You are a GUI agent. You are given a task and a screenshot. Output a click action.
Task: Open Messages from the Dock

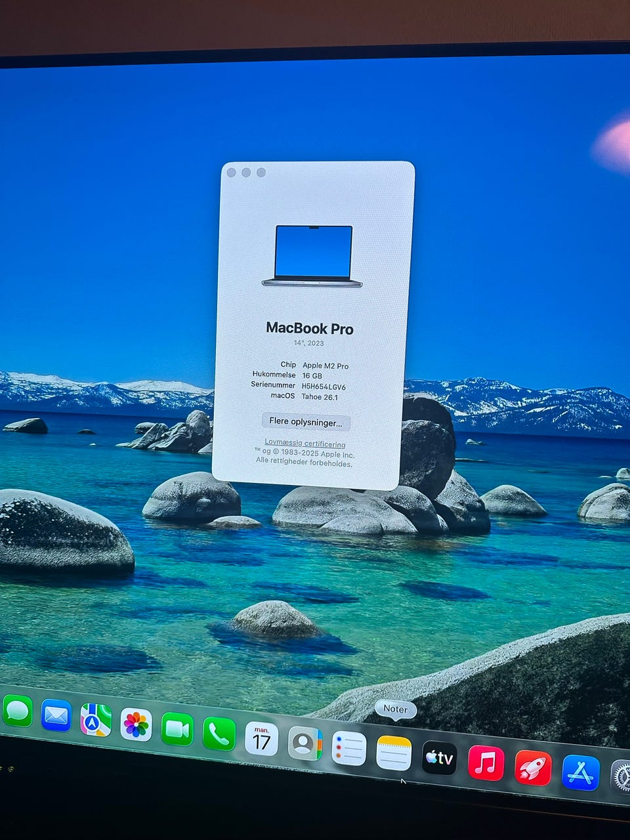click(18, 711)
